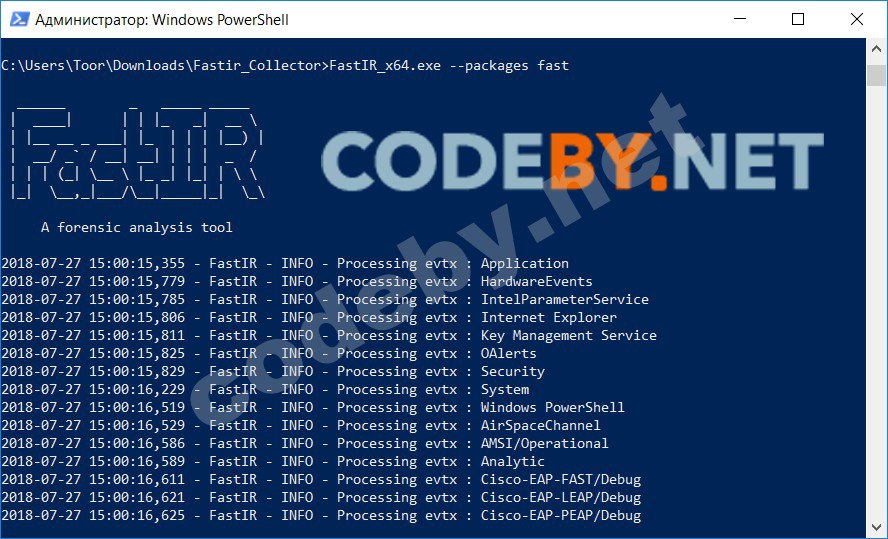The image size is (888, 539).
Task: Maximize the PowerShell window
Action: [798, 19]
